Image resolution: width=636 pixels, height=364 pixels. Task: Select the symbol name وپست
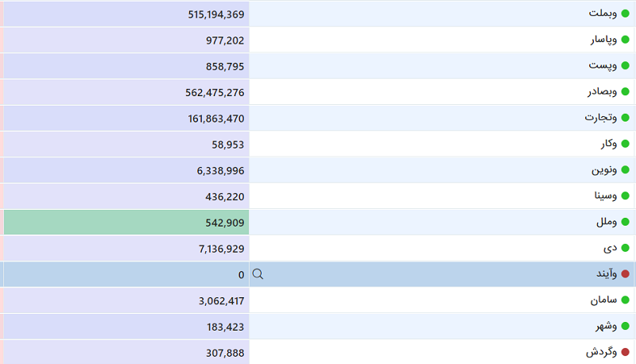coord(603,66)
